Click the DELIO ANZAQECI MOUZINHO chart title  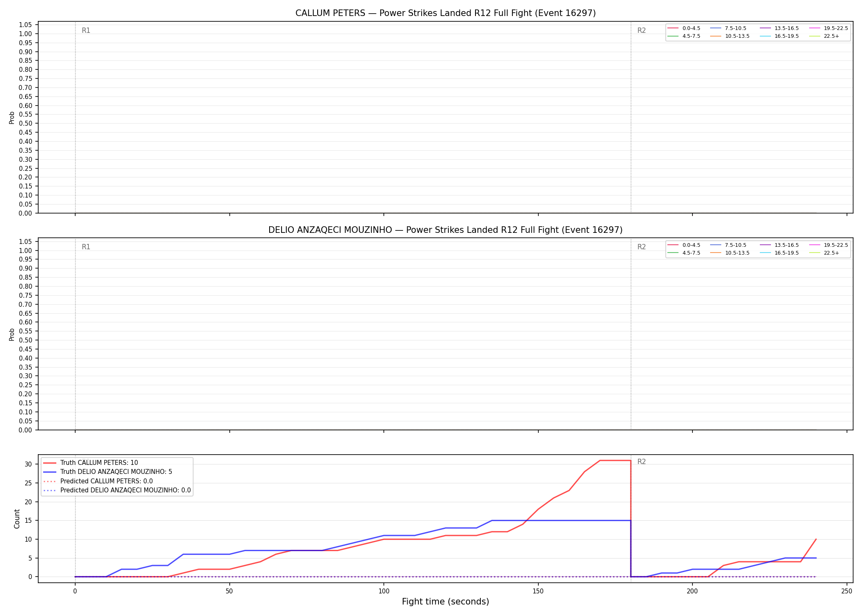[445, 230]
